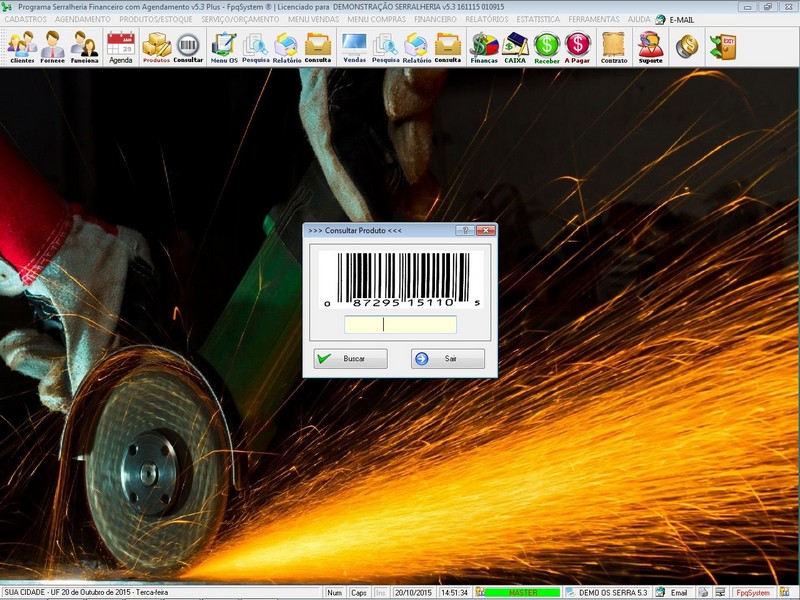Open the Menu OS icon
This screenshot has height=600, width=800.
tap(224, 47)
